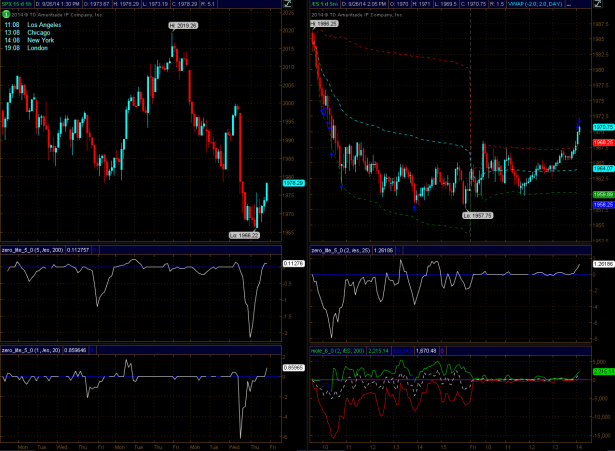615x451 pixels.
Task: Click the /ES high value H: 1971 in header
Action: [x=422, y=4]
